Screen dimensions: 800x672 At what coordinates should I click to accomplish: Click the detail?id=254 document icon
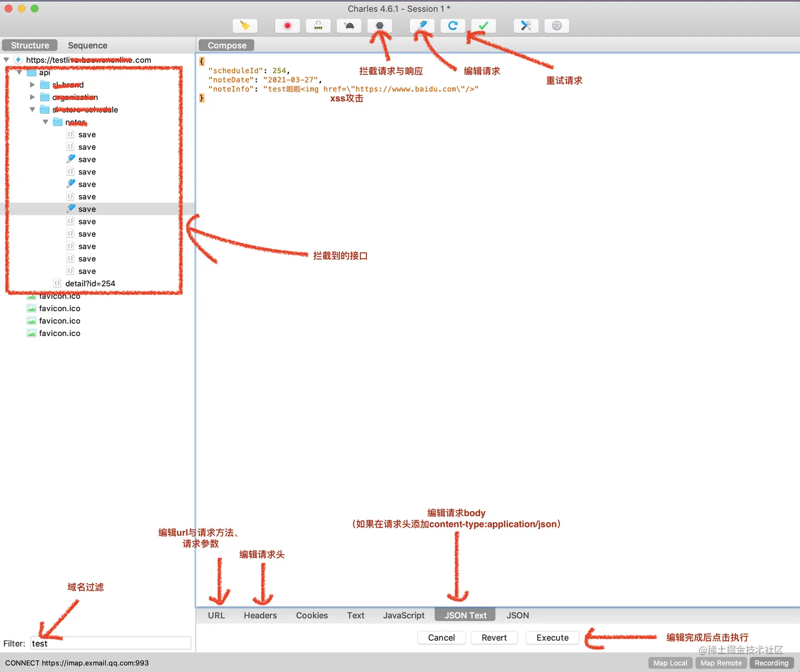(58, 283)
